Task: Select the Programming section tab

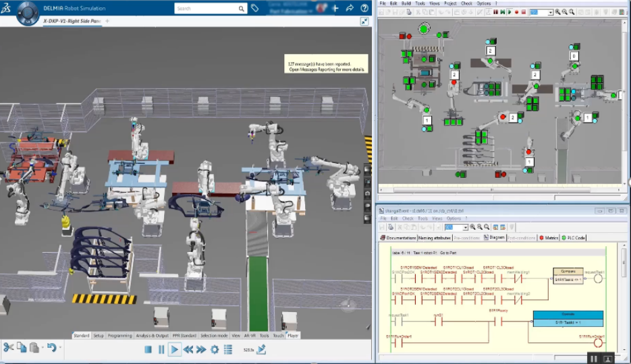Action: pos(120,335)
